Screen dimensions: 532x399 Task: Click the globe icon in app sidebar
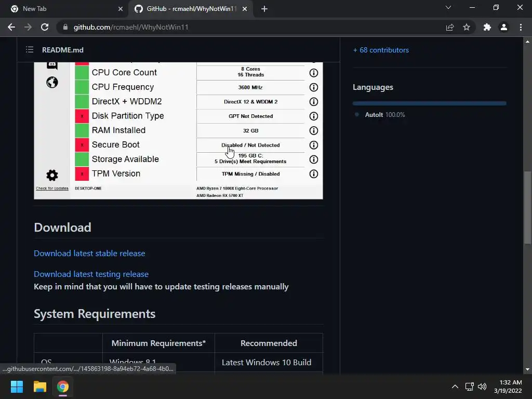pyautogui.click(x=52, y=82)
